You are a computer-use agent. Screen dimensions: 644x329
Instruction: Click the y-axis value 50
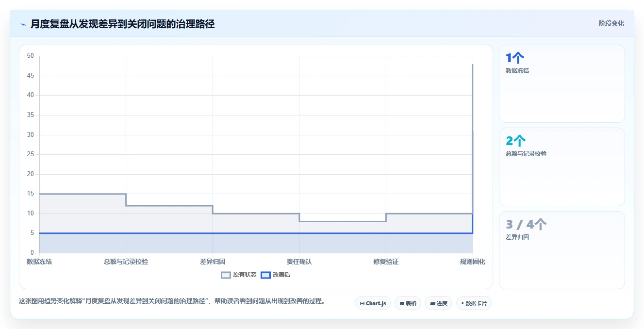31,56
